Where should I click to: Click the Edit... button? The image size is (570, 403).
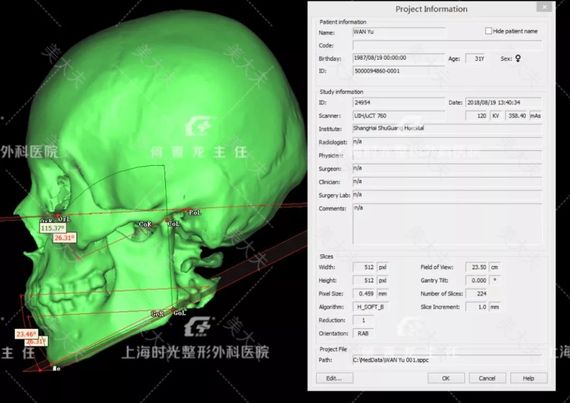(334, 378)
